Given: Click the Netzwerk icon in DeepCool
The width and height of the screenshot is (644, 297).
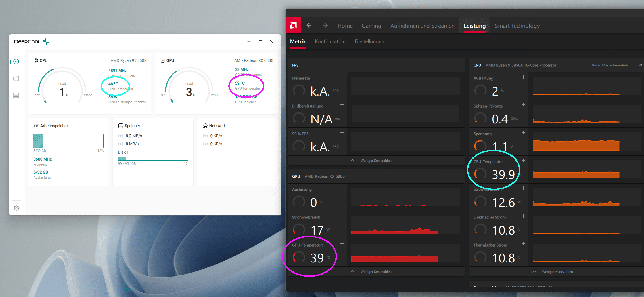Looking at the screenshot, I should (205, 126).
